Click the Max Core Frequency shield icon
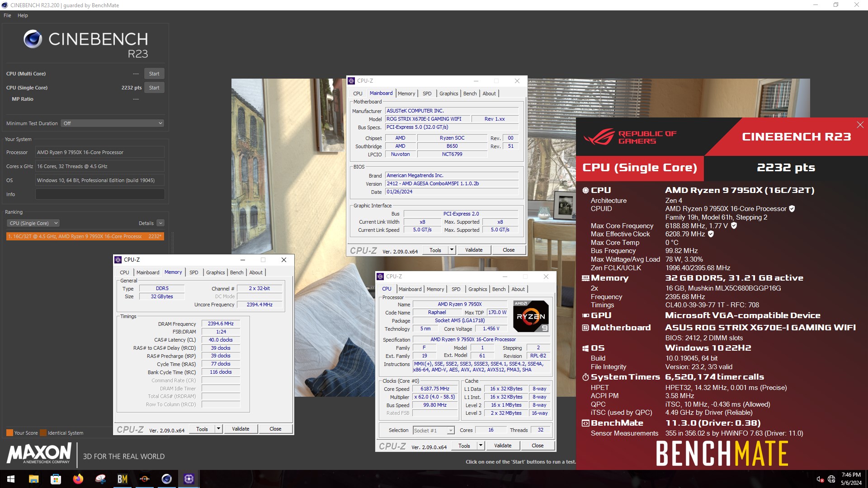868x488 pixels. pyautogui.click(x=734, y=225)
